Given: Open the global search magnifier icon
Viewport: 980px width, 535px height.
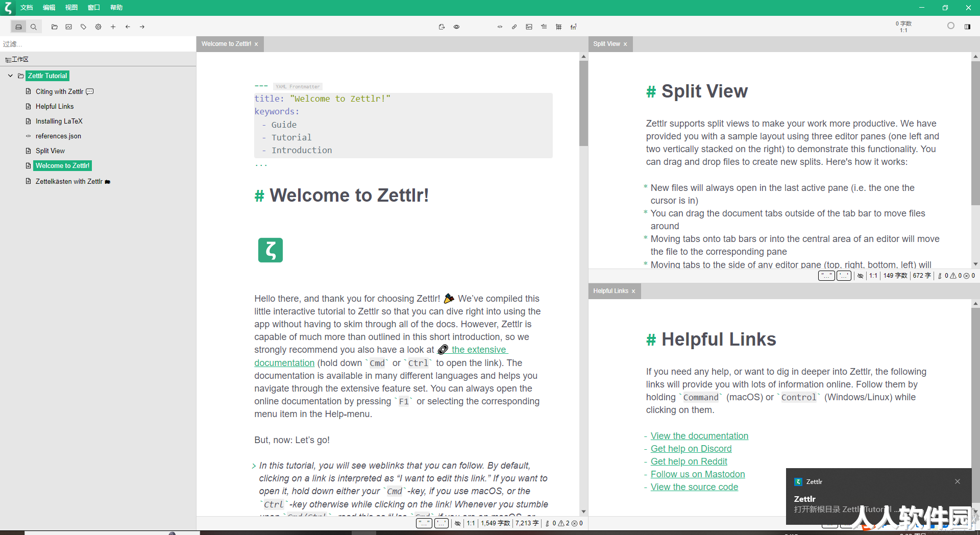Looking at the screenshot, I should (34, 27).
